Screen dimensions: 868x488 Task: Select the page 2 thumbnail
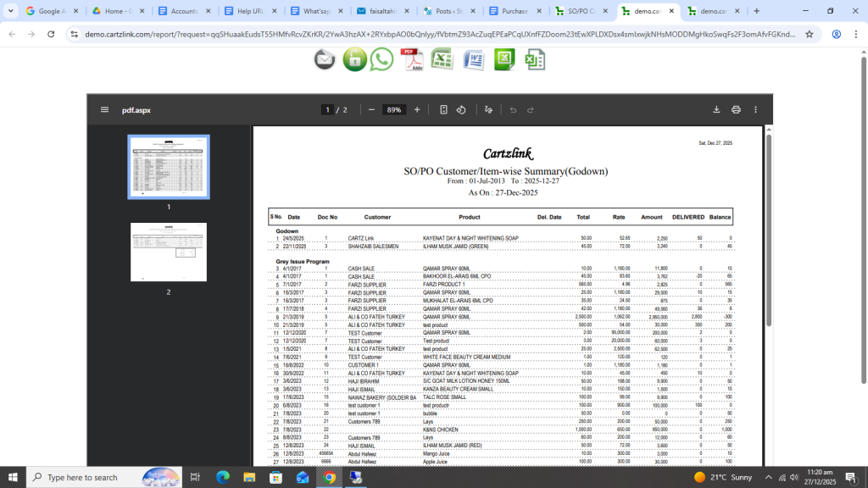(169, 252)
